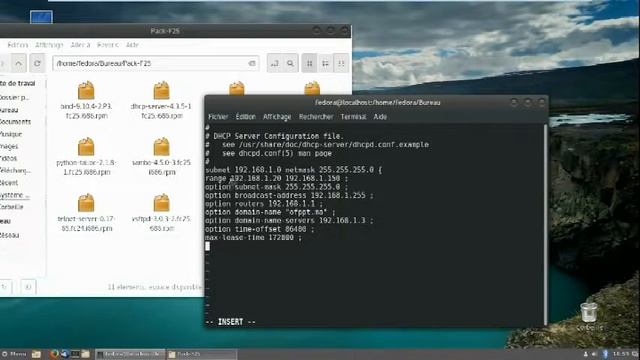Open Terminal menu in the terminal window
Image resolution: width=640 pixels, height=360 pixels.
point(353,117)
